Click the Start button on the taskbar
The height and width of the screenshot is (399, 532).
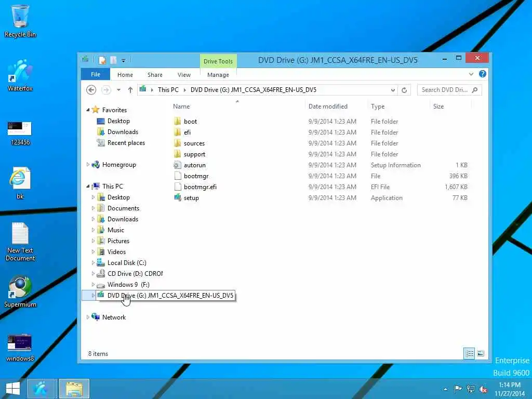(13, 389)
